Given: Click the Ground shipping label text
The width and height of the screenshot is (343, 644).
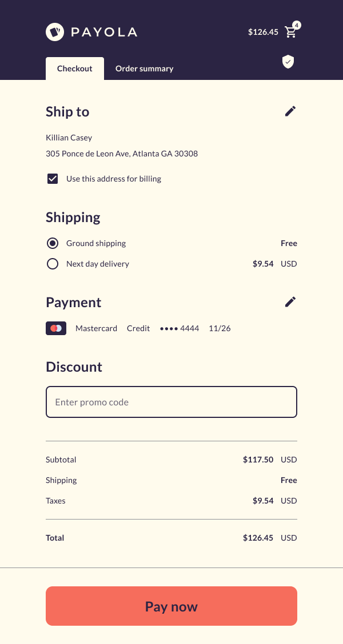Looking at the screenshot, I should coord(96,243).
